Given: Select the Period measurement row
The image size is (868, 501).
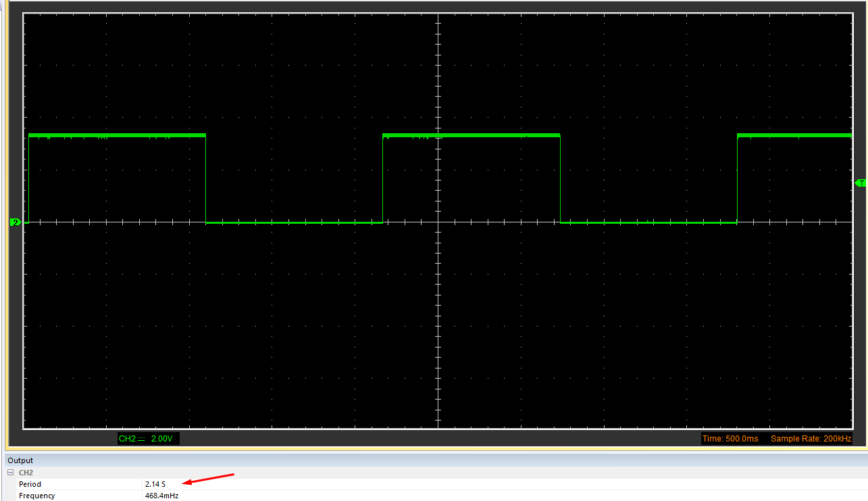Looking at the screenshot, I should click(30, 484).
